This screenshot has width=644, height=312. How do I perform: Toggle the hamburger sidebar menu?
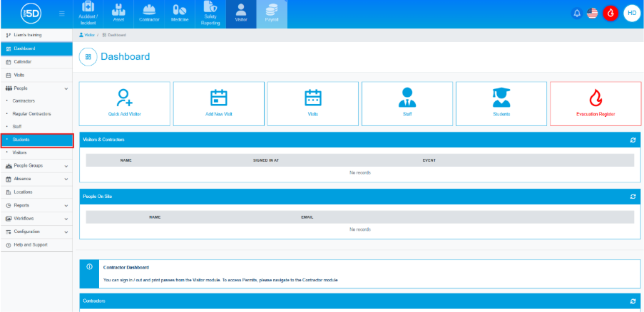(61, 14)
